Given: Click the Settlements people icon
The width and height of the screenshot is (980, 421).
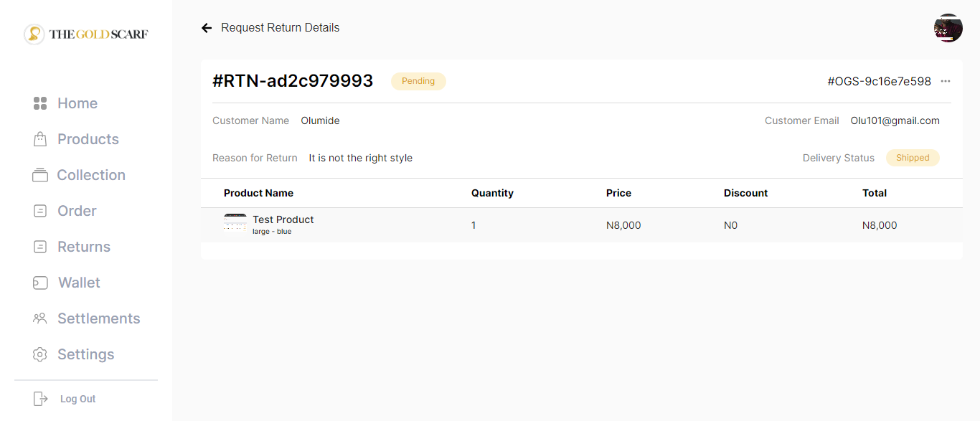Looking at the screenshot, I should pyautogui.click(x=40, y=318).
